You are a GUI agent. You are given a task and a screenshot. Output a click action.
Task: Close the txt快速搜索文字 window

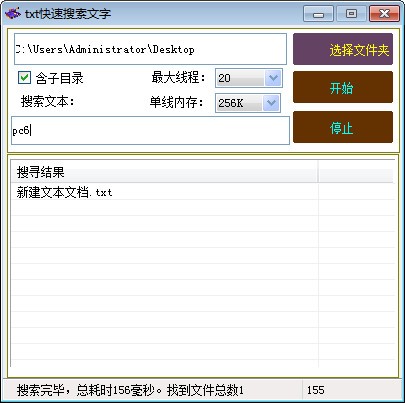click(x=384, y=14)
